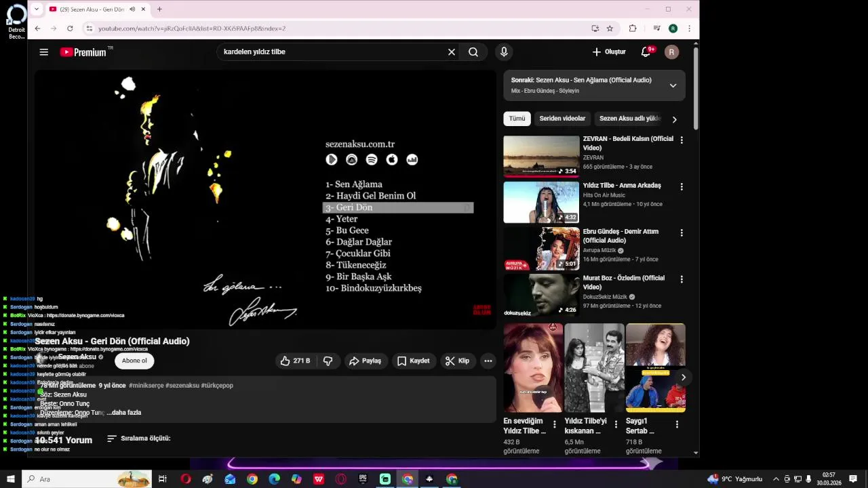Image resolution: width=868 pixels, height=488 pixels.
Task: Clear the search box with the X icon
Action: tap(452, 52)
